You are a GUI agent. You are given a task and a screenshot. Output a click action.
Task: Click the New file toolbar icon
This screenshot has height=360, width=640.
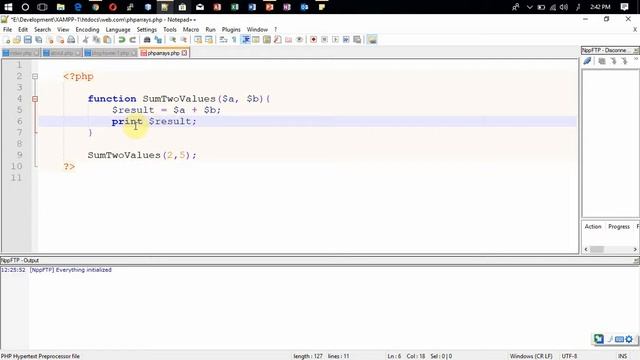[x=6, y=40]
